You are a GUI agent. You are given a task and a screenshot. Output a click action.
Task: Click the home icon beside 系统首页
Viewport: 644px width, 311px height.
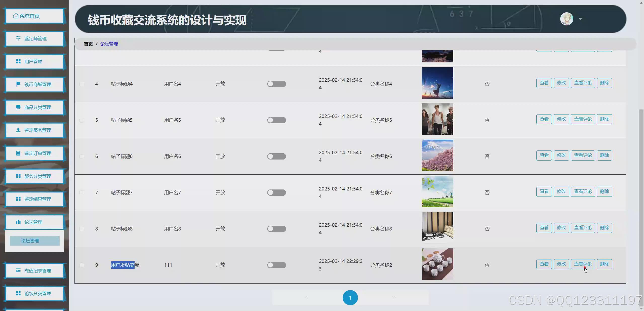(x=16, y=16)
